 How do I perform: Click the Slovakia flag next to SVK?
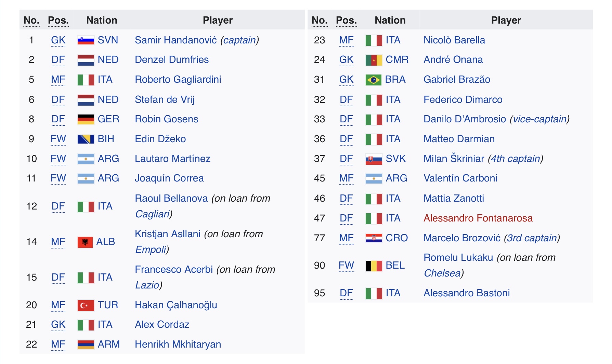(x=374, y=159)
